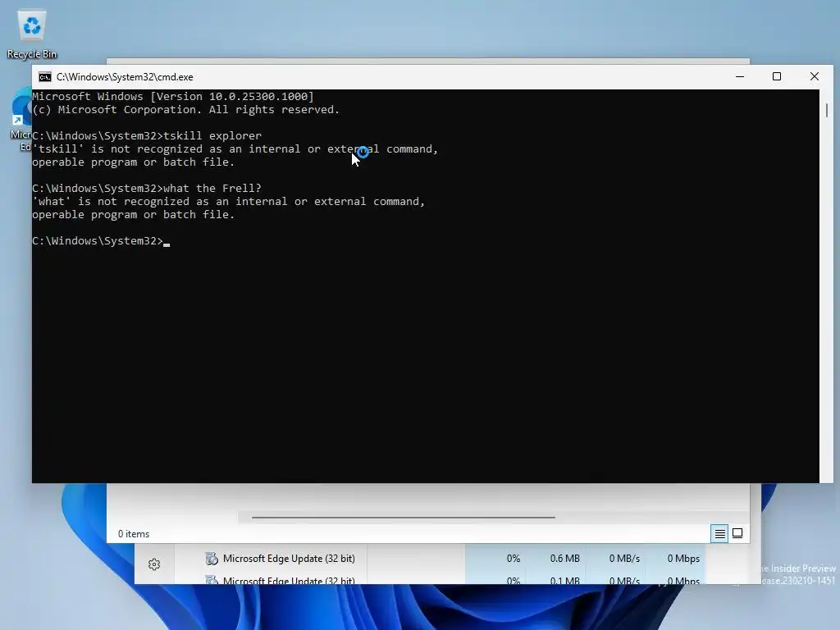Image resolution: width=840 pixels, height=630 pixels.
Task: Click the 0 MB/s disk value in first row
Action: [624, 559]
